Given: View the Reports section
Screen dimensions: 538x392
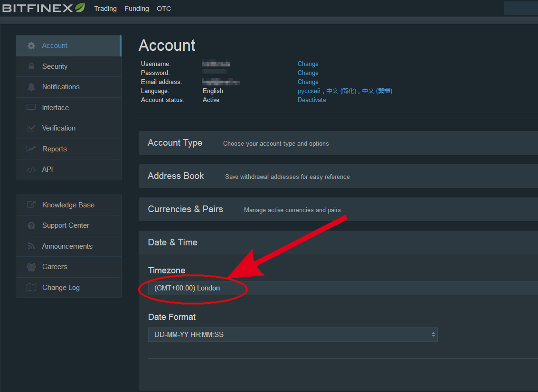Looking at the screenshot, I should point(69,149).
